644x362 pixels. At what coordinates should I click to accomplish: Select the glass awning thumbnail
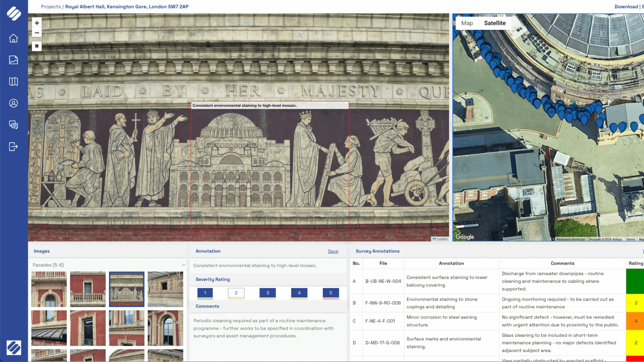[x=49, y=328]
